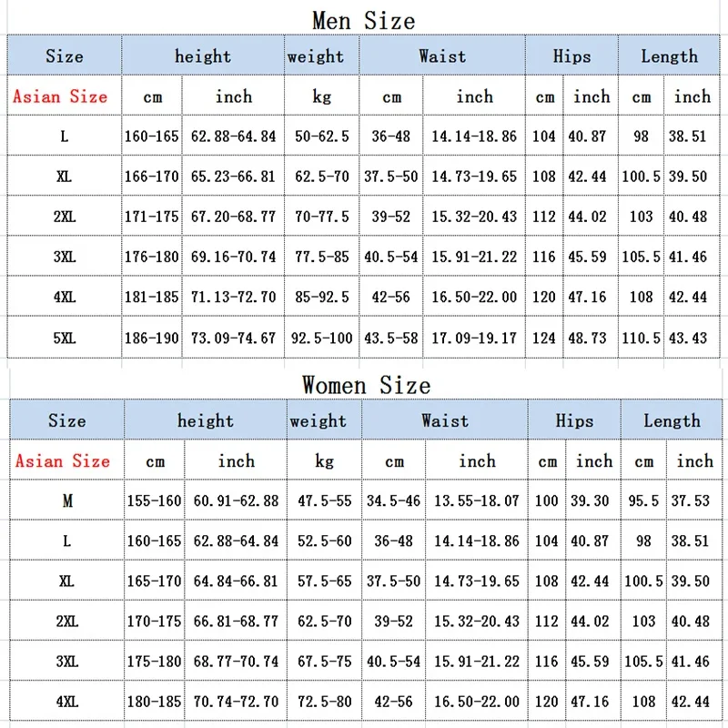Image resolution: width=728 pixels, height=728 pixels.
Task: Select Women height cell 155-160
Action: 154,500
